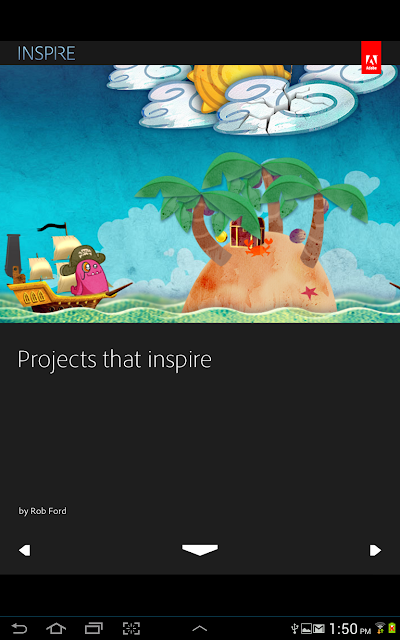Open the picture notification icon
This screenshot has height=640, width=400.
point(307,629)
